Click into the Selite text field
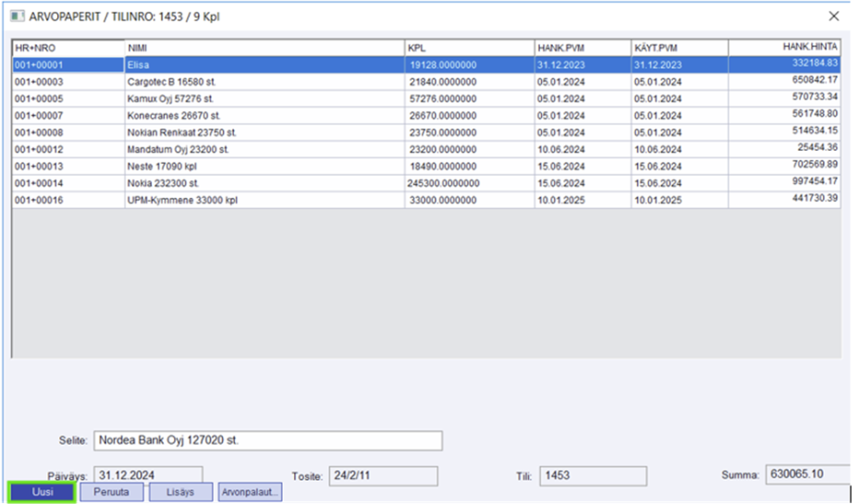The height and width of the screenshot is (504, 859). 268,440
